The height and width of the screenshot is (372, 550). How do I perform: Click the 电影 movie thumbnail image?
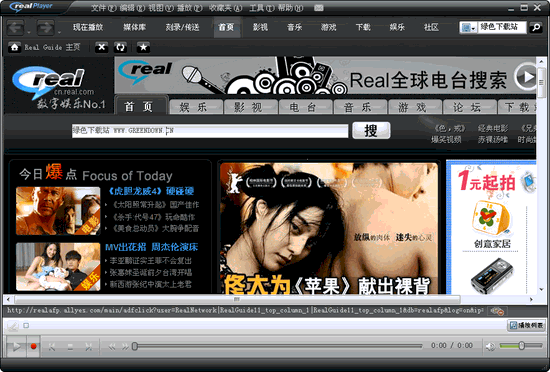pos(58,211)
